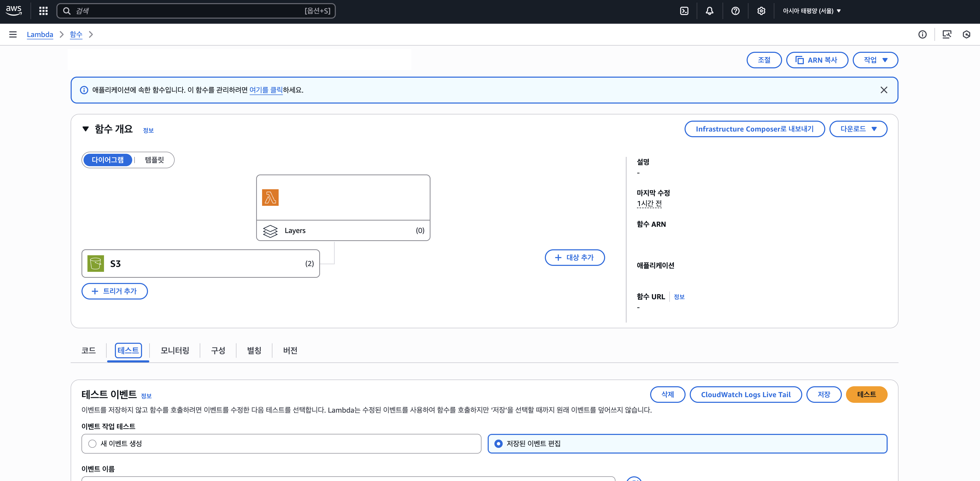Open the 작업 dropdown menu

[x=875, y=60]
